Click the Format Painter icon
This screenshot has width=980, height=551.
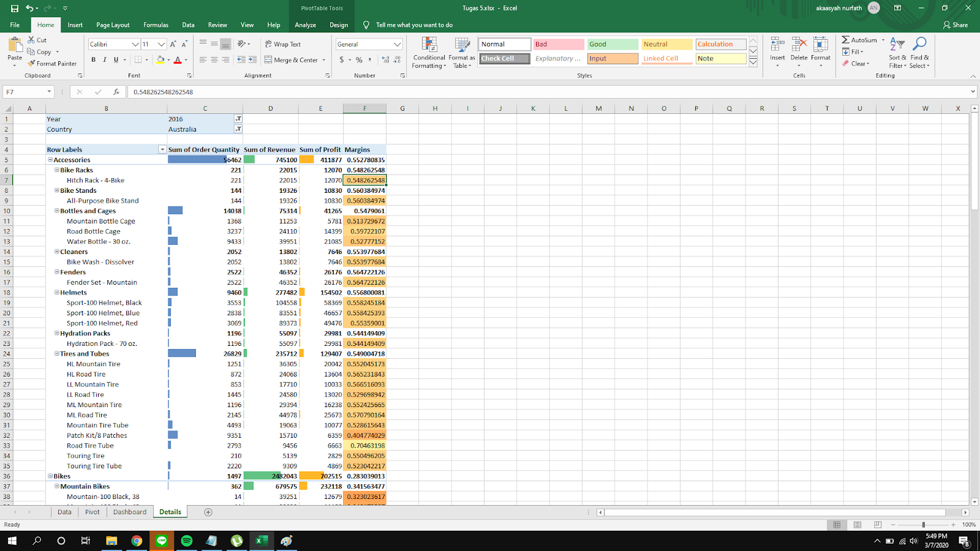click(31, 64)
